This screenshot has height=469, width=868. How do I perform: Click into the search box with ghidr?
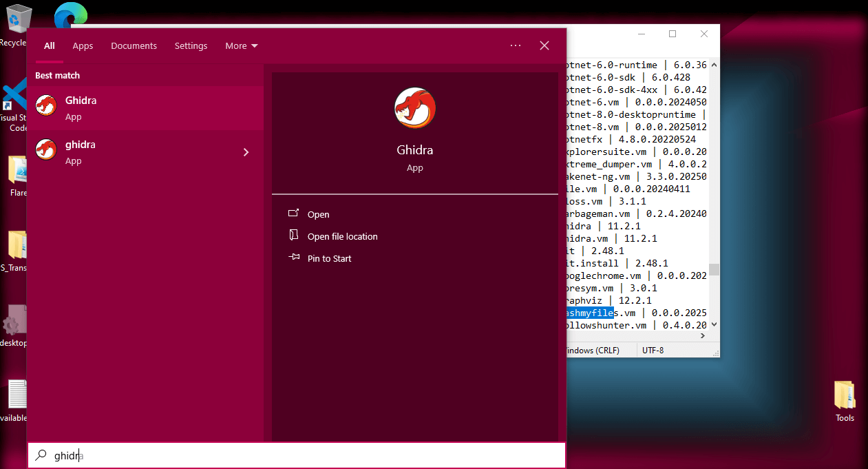pos(297,455)
